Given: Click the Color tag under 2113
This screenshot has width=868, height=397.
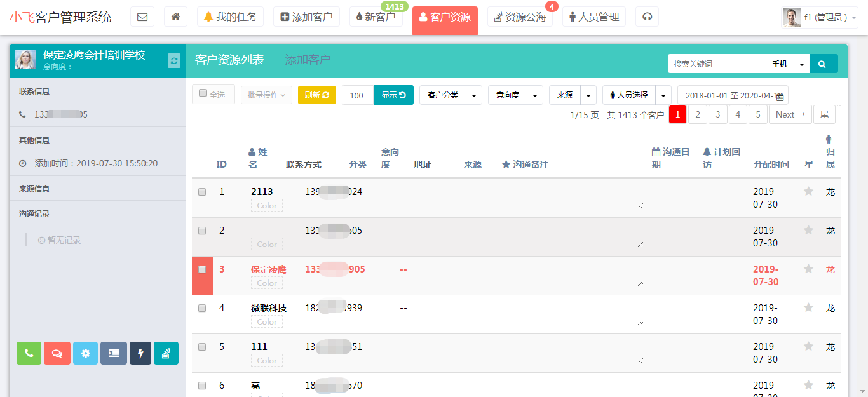Looking at the screenshot, I should (x=267, y=206).
